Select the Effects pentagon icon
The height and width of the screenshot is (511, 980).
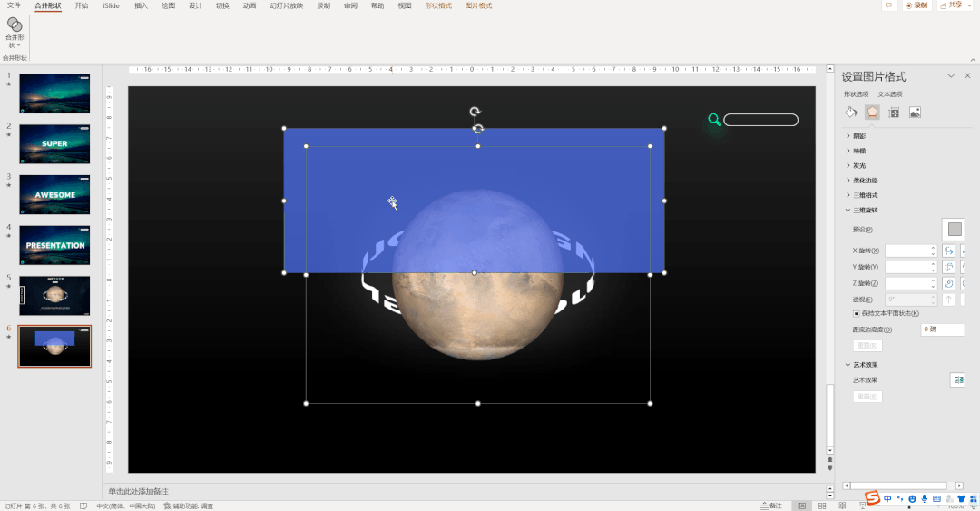coord(872,112)
